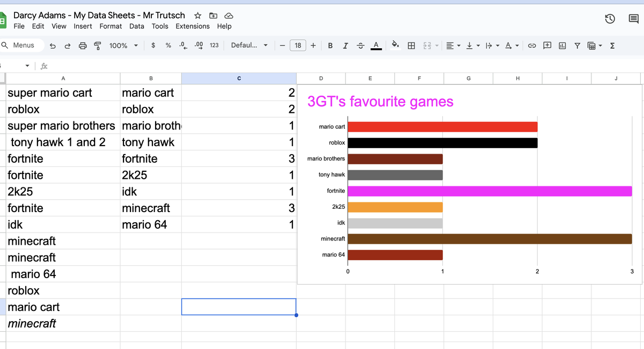Redo the last undone action

[68, 46]
